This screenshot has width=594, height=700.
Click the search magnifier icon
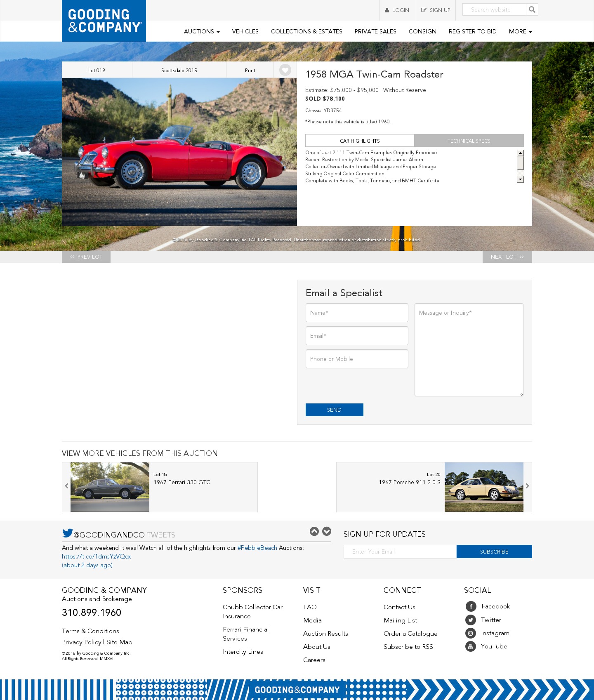click(532, 9)
